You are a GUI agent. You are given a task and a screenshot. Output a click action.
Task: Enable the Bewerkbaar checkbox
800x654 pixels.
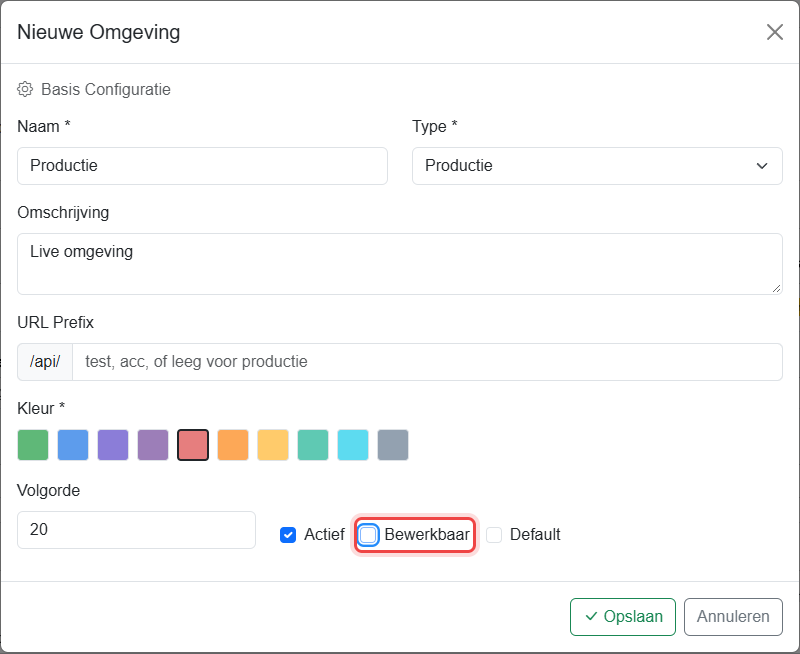tap(368, 535)
